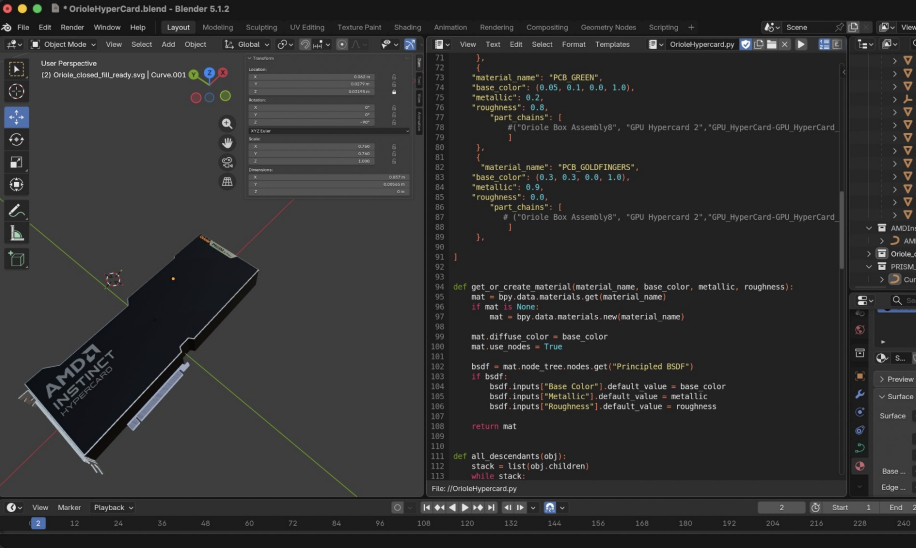Click the viewport zoom magnifier icon
The image size is (916, 548).
pyautogui.click(x=227, y=123)
